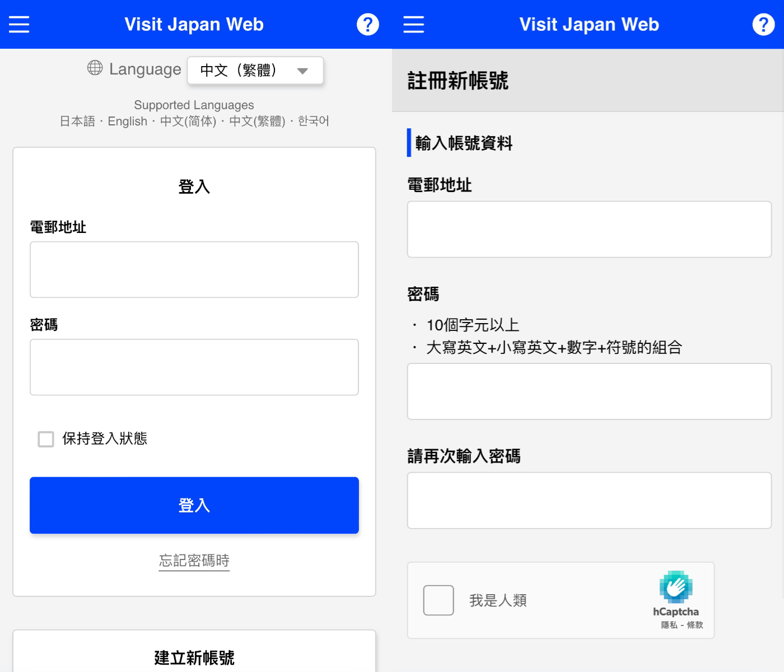Focus the 請再次輸入密碼 input field
The width and height of the screenshot is (784, 672).
pyautogui.click(x=589, y=501)
